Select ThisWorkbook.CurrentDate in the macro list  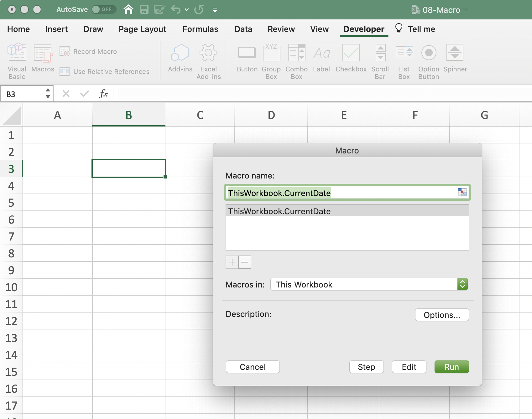pyautogui.click(x=347, y=211)
